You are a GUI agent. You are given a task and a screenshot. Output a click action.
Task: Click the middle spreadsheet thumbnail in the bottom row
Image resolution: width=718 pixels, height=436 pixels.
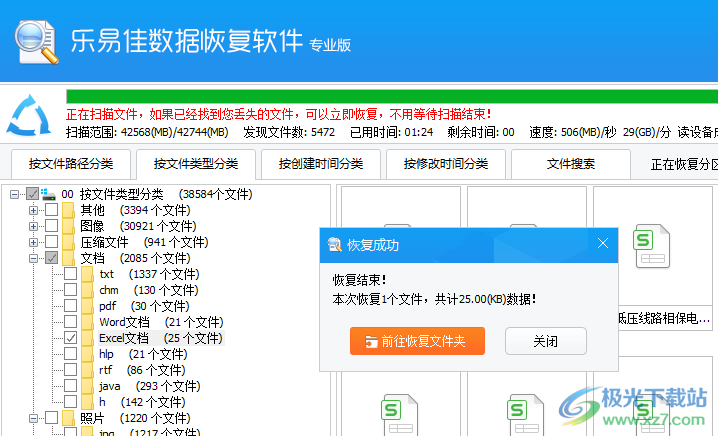(526, 414)
